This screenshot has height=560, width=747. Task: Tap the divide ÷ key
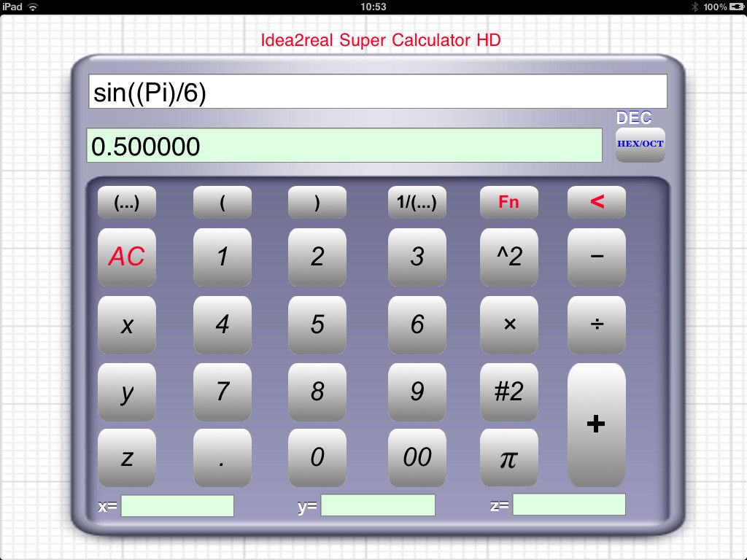click(x=597, y=324)
